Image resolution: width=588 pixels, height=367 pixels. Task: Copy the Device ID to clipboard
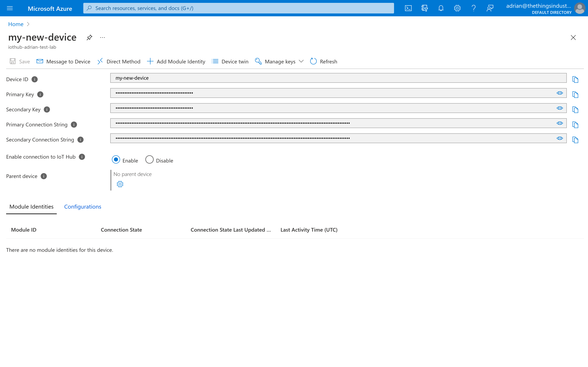575,80
